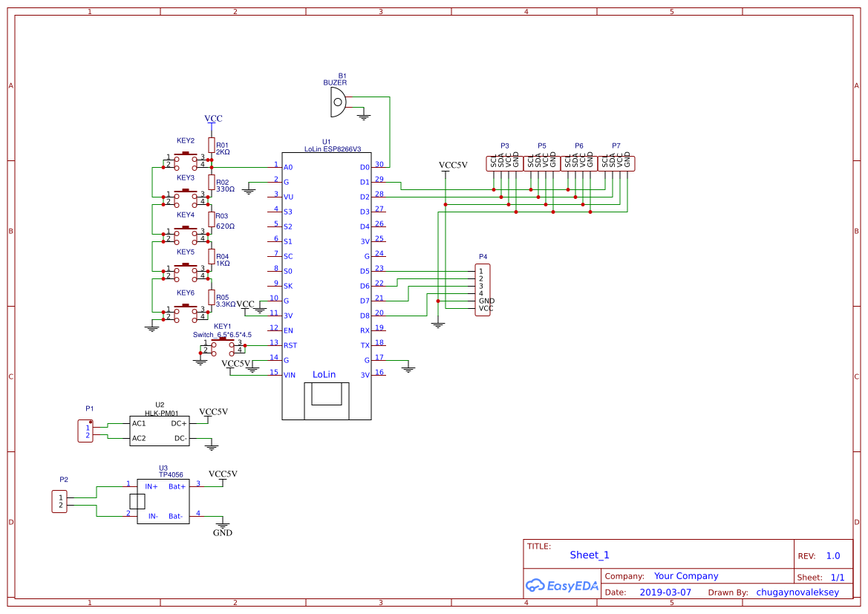
Task: Select the "Your Company" company field
Action: (686, 576)
